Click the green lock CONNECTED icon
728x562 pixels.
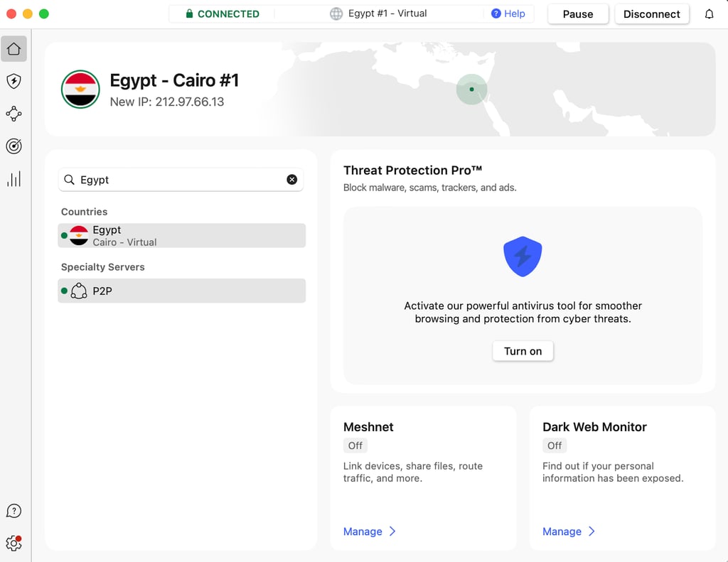[x=189, y=13]
